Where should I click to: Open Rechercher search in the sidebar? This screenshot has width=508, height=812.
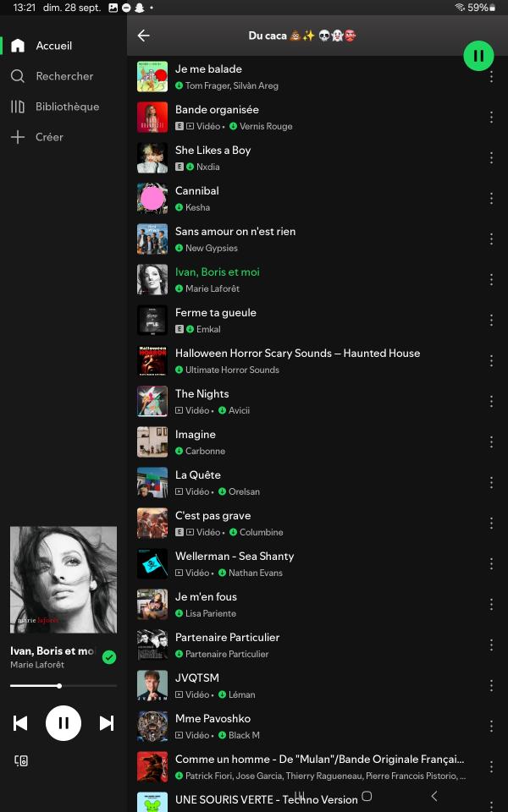click(x=18, y=76)
